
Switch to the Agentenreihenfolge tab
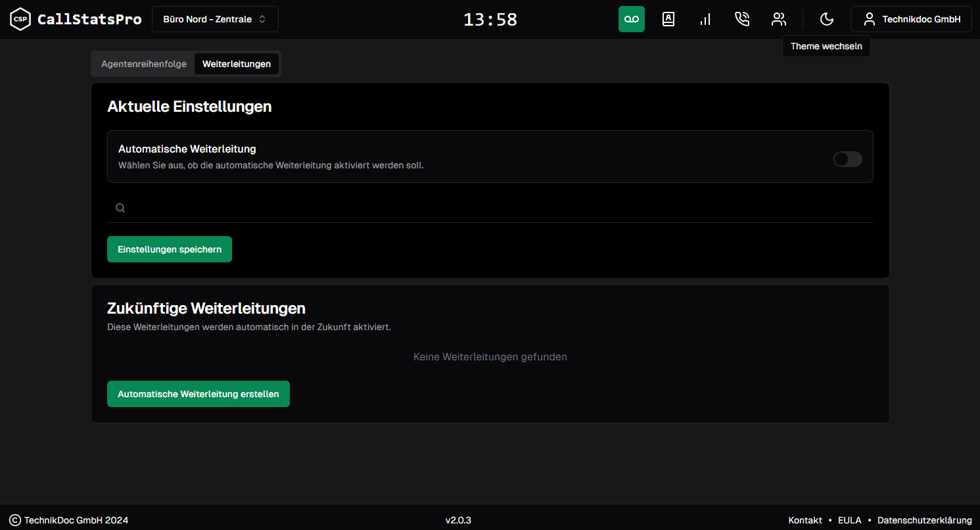click(144, 64)
